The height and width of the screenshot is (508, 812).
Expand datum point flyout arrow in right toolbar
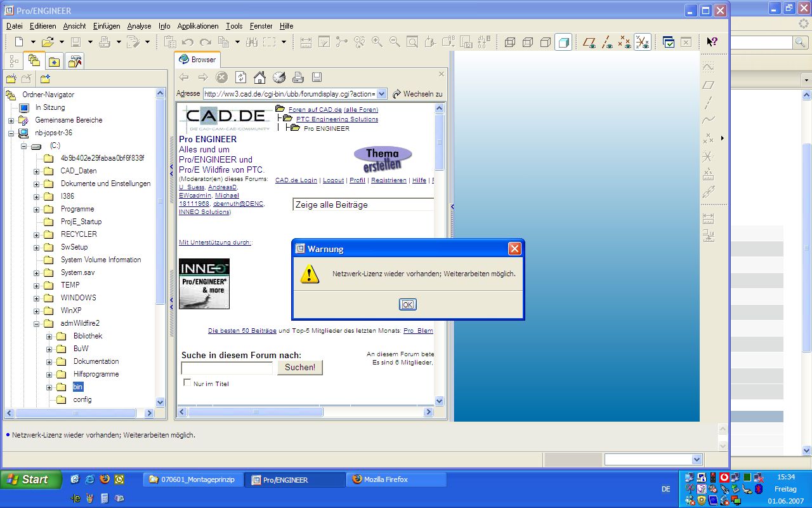point(722,138)
